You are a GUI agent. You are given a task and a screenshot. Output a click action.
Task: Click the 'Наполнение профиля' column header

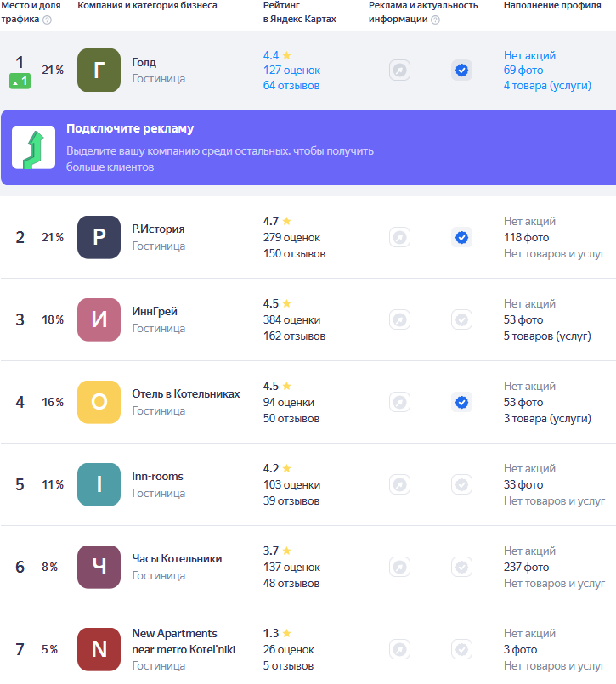[x=552, y=6]
